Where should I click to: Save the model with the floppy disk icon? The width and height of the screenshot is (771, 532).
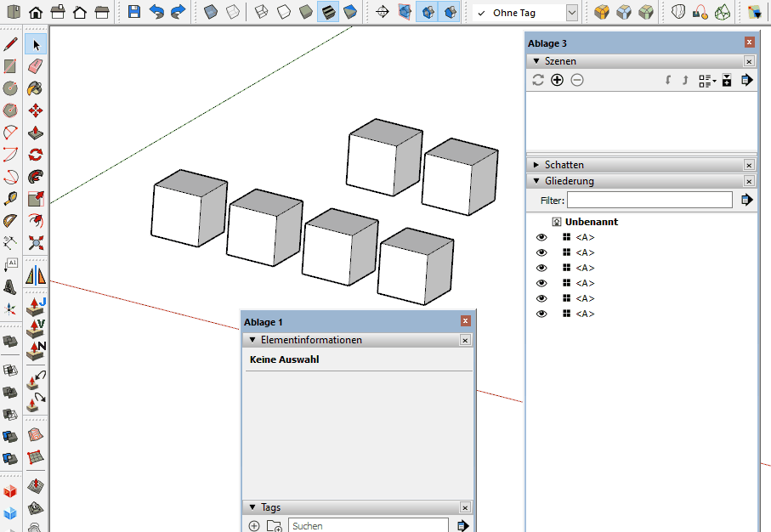[x=134, y=12]
